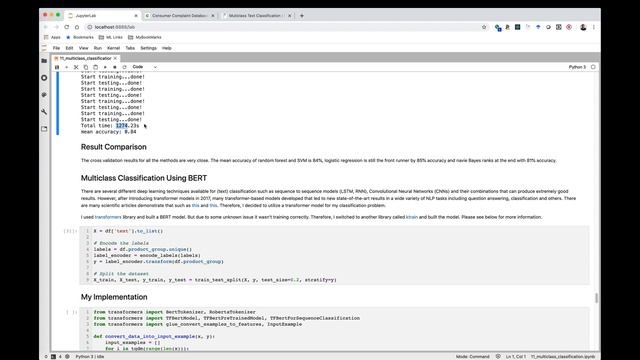The height and width of the screenshot is (360, 640).
Task: Open the View menu
Action: coord(83,48)
